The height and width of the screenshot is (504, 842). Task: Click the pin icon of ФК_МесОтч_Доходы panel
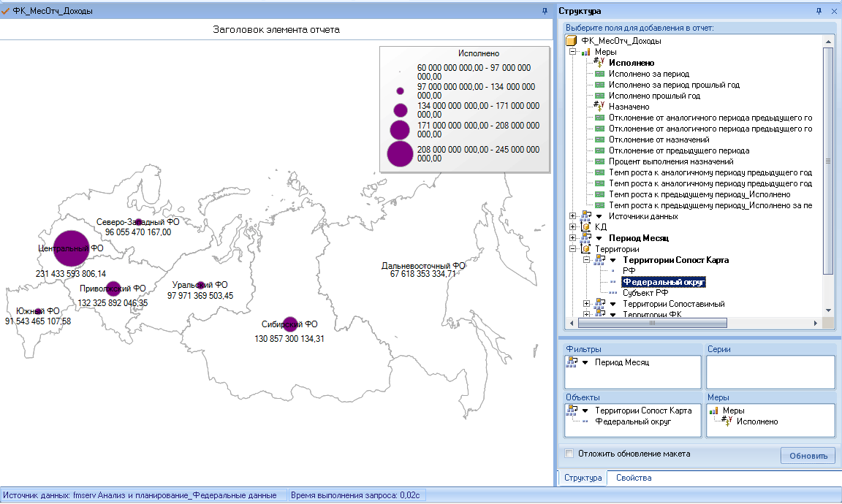pos(545,11)
